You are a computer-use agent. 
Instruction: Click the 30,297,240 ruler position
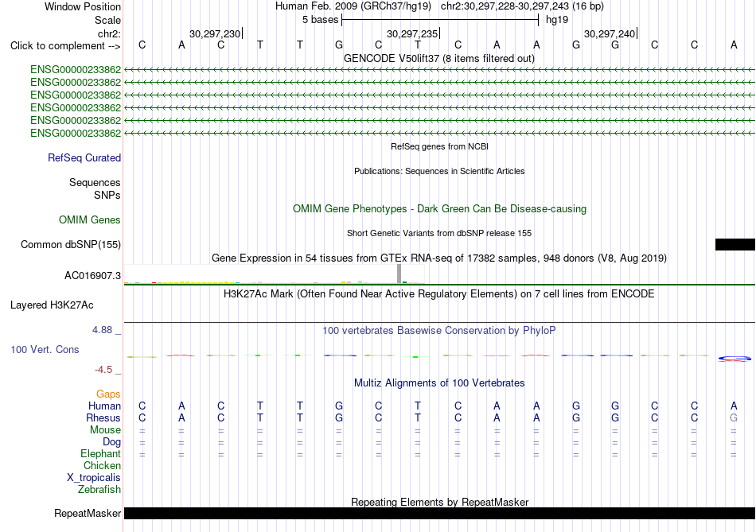[x=610, y=33]
